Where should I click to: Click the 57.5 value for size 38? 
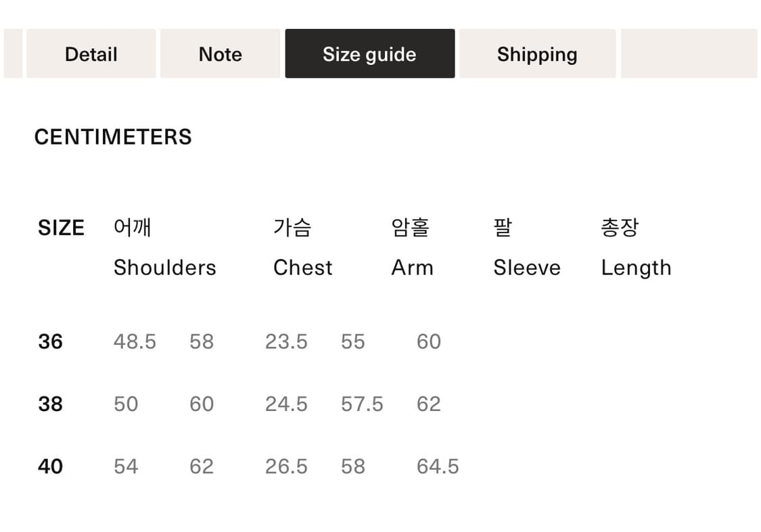click(x=362, y=404)
